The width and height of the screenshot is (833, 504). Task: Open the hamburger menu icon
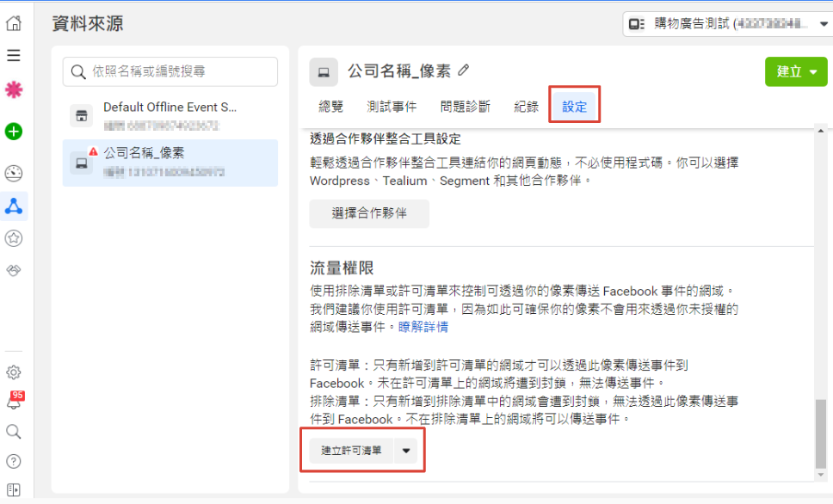(14, 56)
